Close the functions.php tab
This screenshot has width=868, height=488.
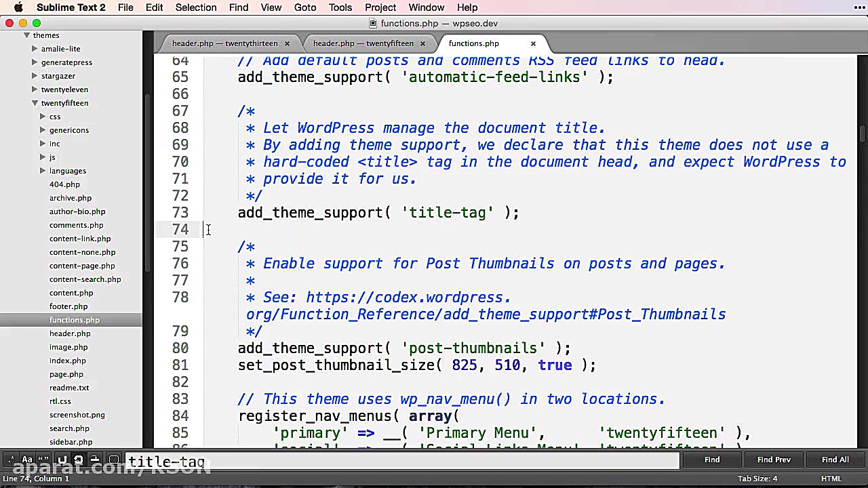click(x=533, y=43)
